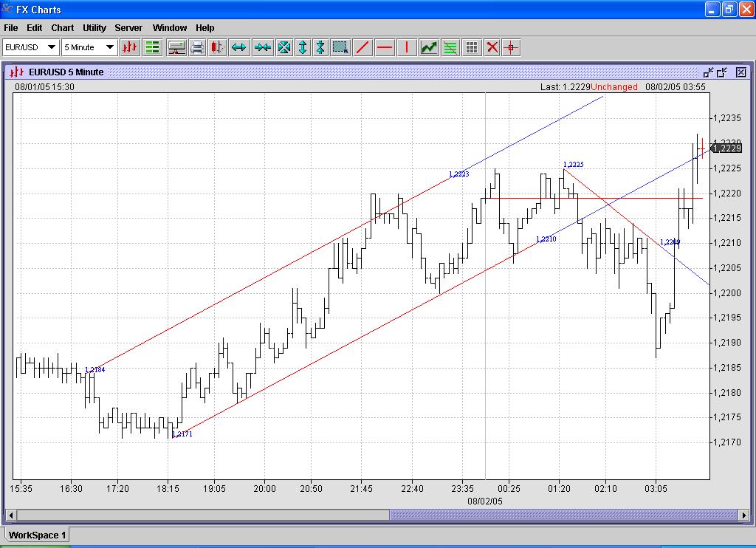Toggle the chart grid display icon
This screenshot has height=548, width=756.
472,47
